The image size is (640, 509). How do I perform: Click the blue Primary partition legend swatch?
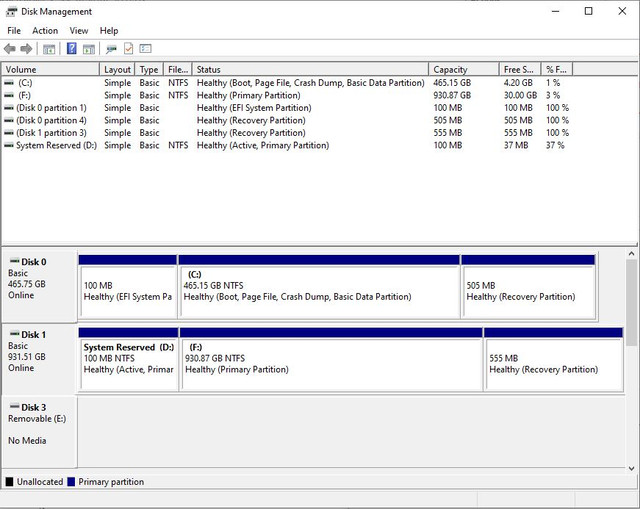point(71,482)
